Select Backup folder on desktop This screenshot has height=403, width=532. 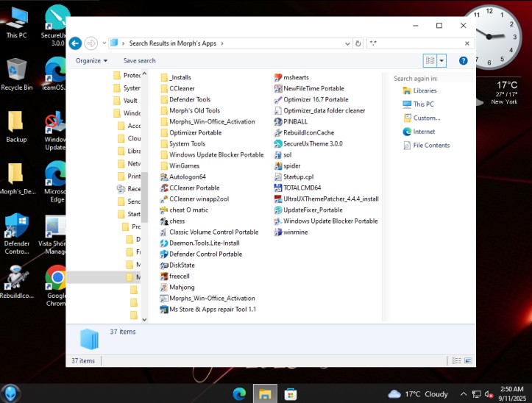pyautogui.click(x=16, y=126)
